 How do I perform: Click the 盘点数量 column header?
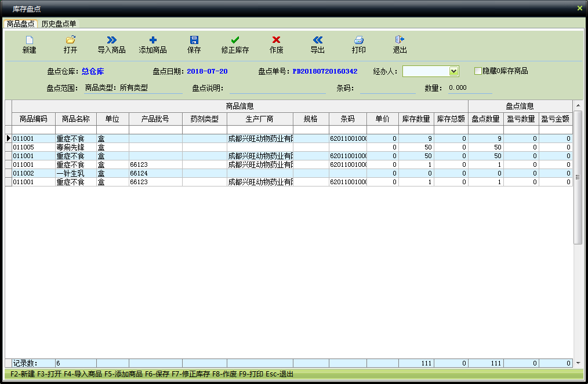485,119
